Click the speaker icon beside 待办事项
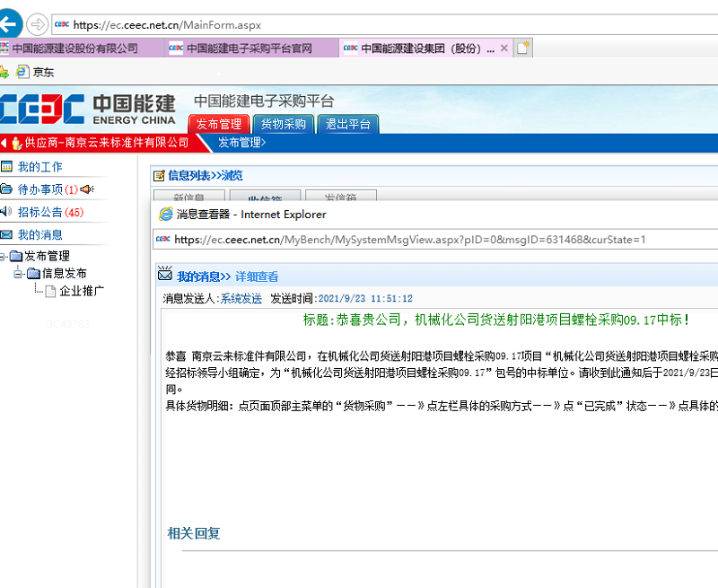Screen dimensions: 718x588 pos(86,189)
